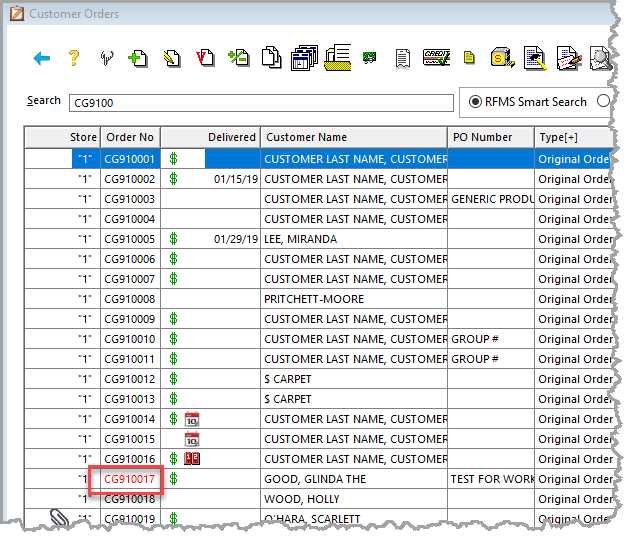
Task: Click $ CARPET on row CG910013
Action: [x=288, y=399]
